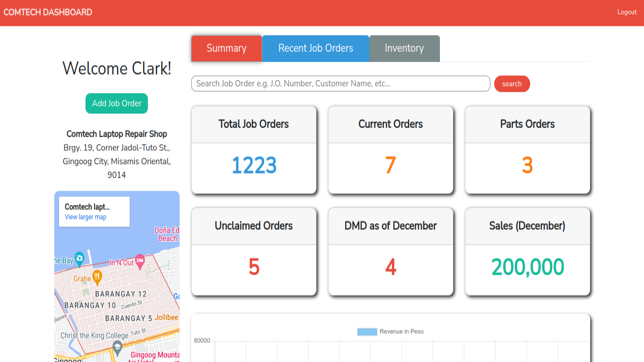Switch to the Summary tab
This screenshot has width=644, height=362.
point(227,48)
